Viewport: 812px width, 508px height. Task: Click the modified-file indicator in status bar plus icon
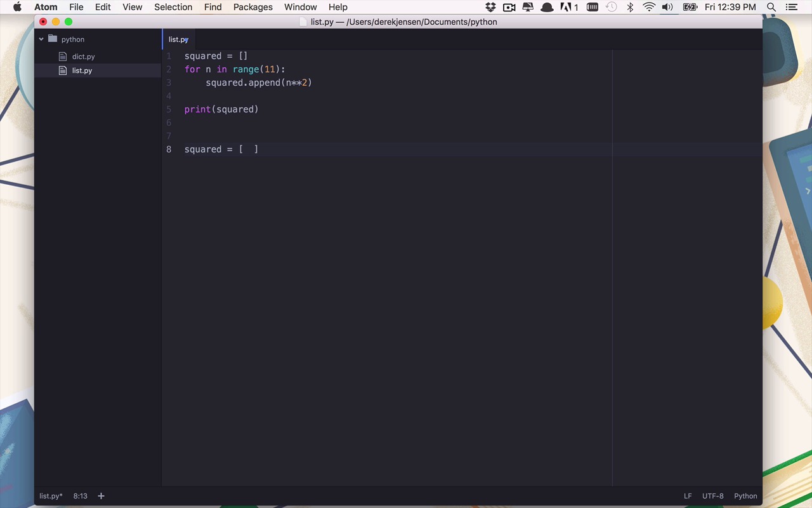(101, 496)
